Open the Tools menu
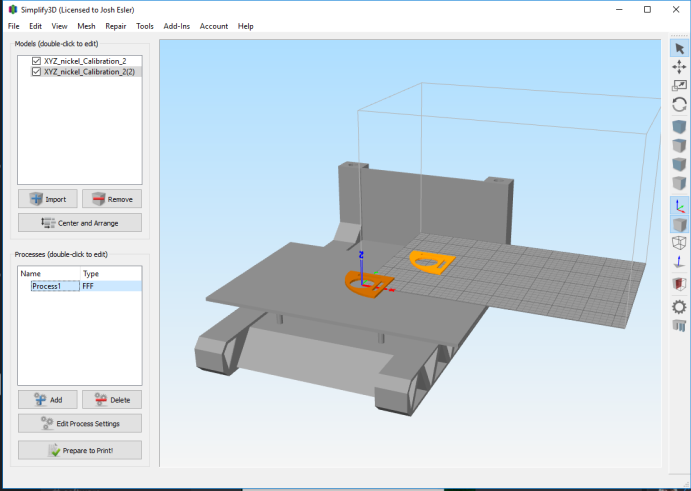The image size is (691, 491). (145, 26)
